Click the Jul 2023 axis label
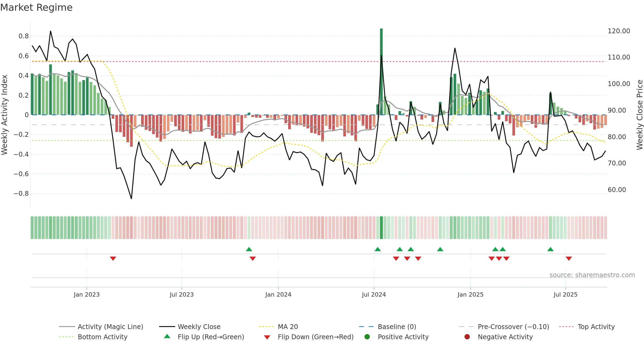The width and height of the screenshot is (644, 362). 182,294
